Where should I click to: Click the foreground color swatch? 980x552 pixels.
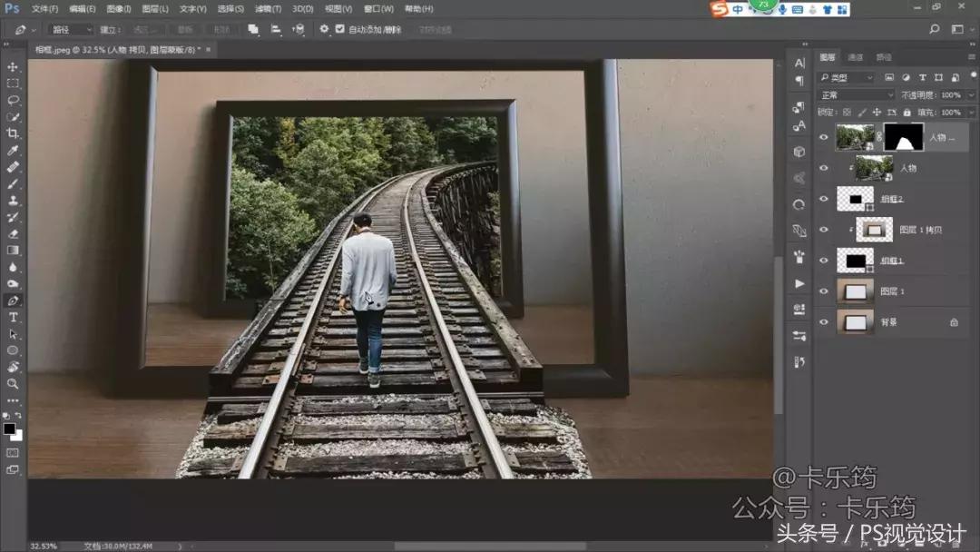(9, 429)
